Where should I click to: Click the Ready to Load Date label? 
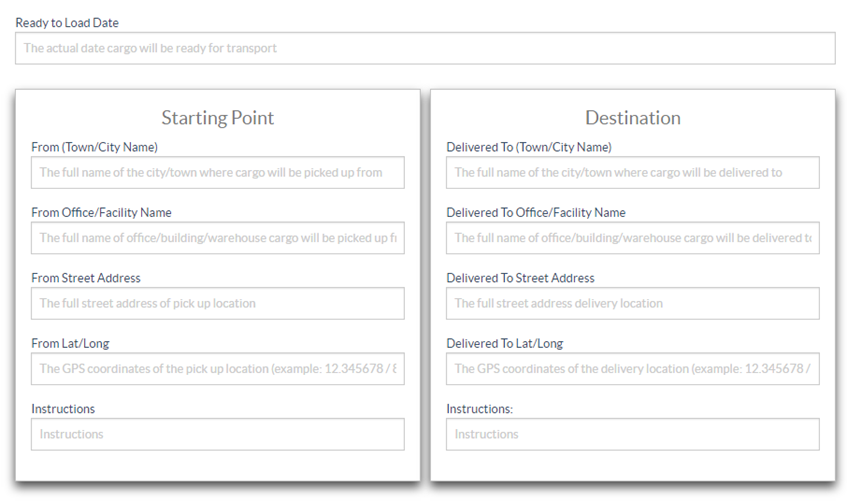[x=67, y=23]
